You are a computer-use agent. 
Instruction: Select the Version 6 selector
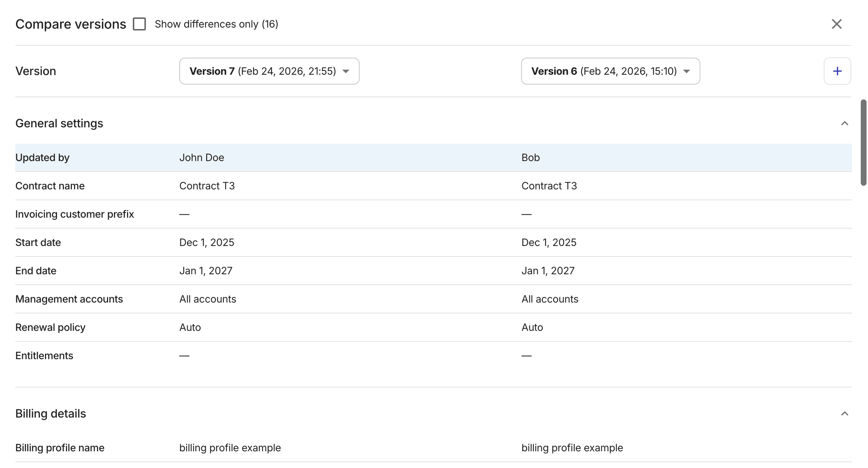point(610,71)
